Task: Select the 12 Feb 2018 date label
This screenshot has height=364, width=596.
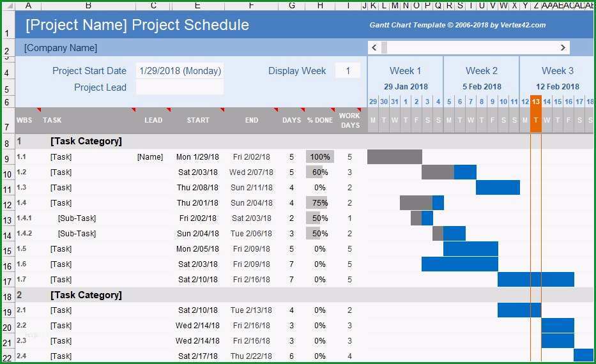Action: (x=558, y=87)
